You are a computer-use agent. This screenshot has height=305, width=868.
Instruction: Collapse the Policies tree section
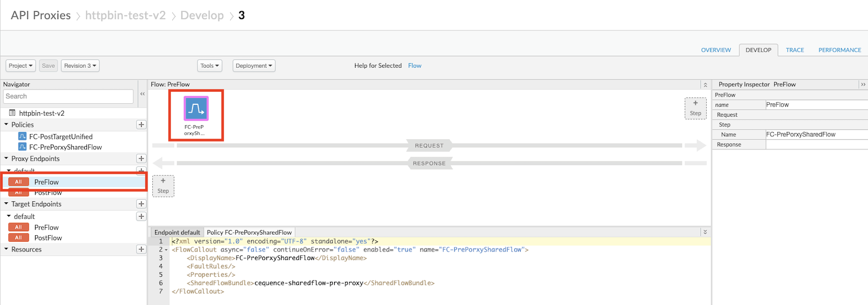(x=7, y=125)
